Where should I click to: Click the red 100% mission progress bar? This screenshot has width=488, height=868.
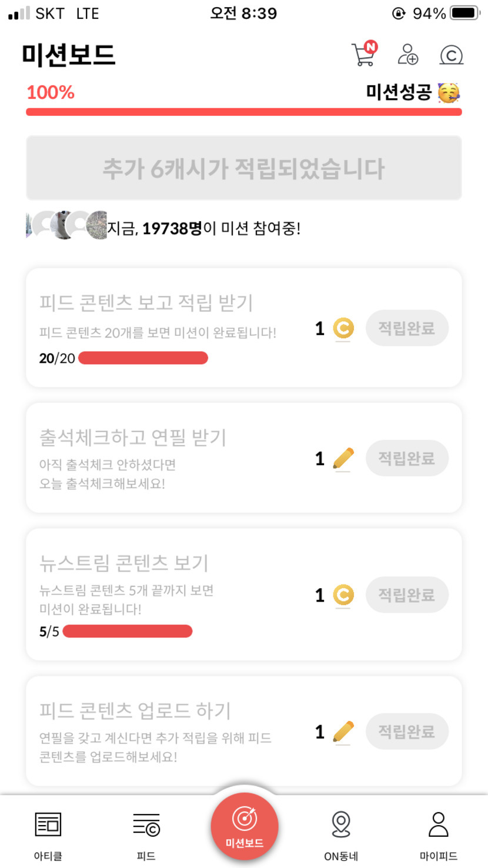coord(243,112)
